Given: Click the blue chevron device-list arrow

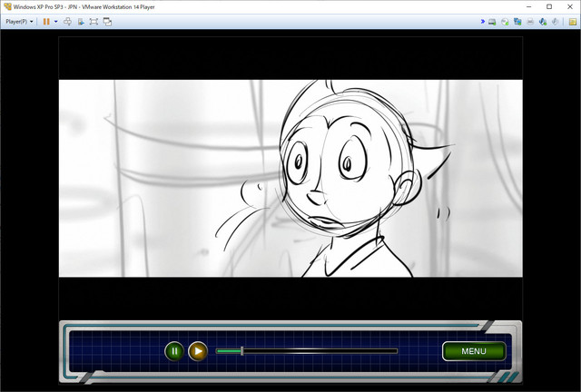Looking at the screenshot, I should [x=482, y=22].
